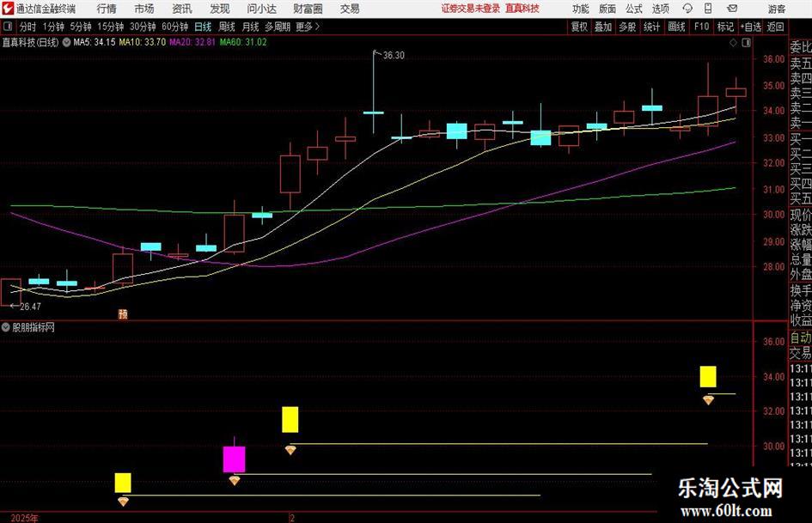Click the 2025年 date axis label
Screen dimensions: 812x523
24,518
